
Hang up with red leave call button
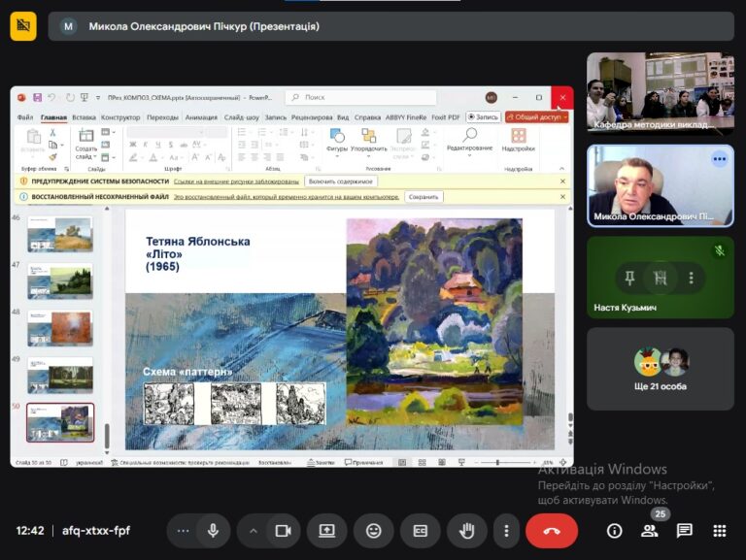pyautogui.click(x=552, y=531)
